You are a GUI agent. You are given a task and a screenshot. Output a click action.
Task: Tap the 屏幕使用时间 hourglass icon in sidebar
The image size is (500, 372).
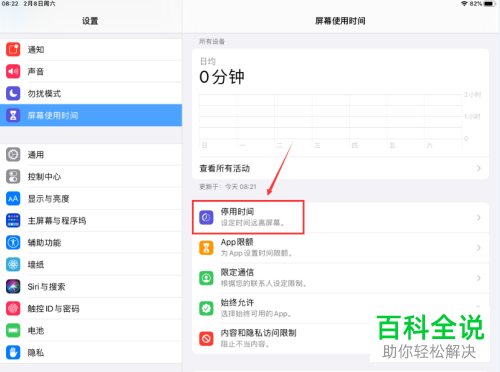pos(13,115)
